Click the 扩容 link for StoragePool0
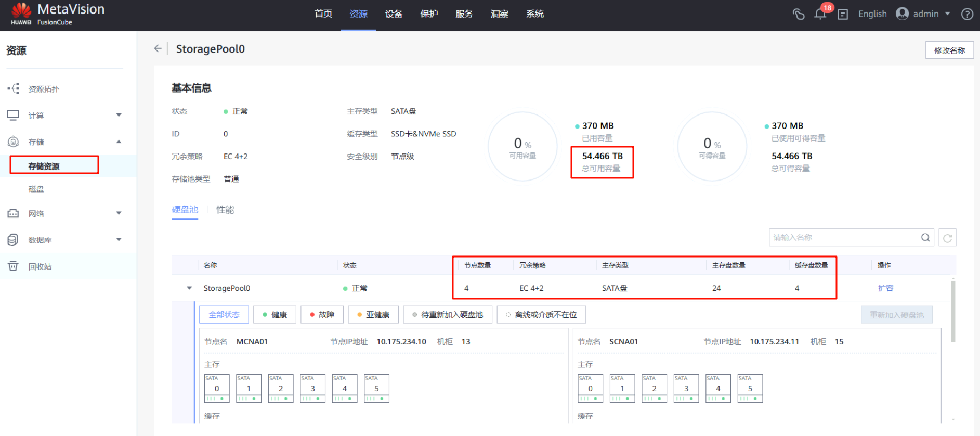This screenshot has height=436, width=980. pyautogui.click(x=885, y=288)
